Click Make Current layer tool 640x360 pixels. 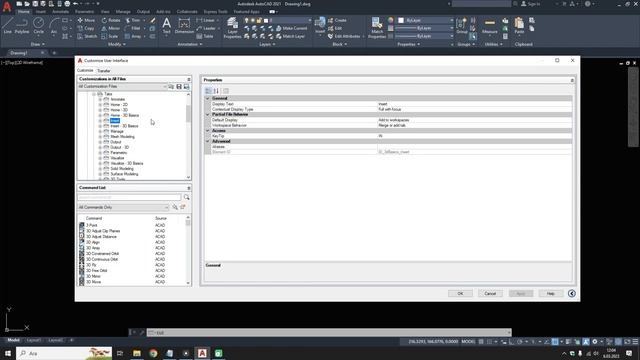pyautogui.click(x=291, y=28)
